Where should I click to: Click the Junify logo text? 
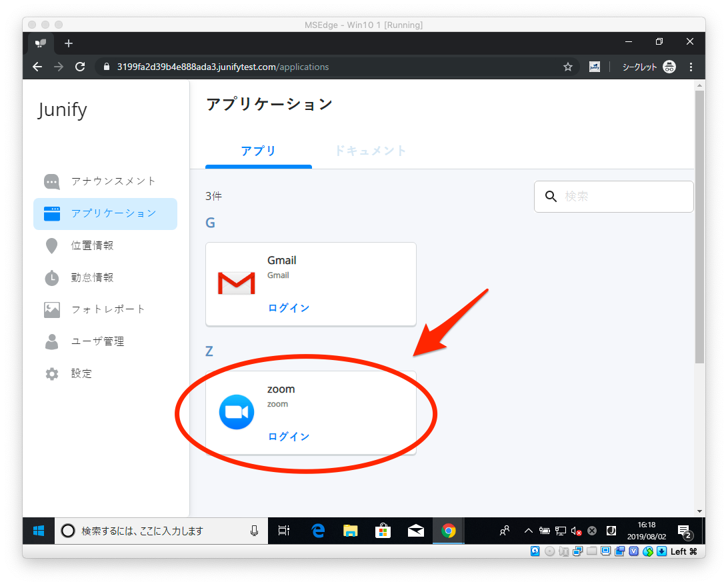[x=62, y=111]
